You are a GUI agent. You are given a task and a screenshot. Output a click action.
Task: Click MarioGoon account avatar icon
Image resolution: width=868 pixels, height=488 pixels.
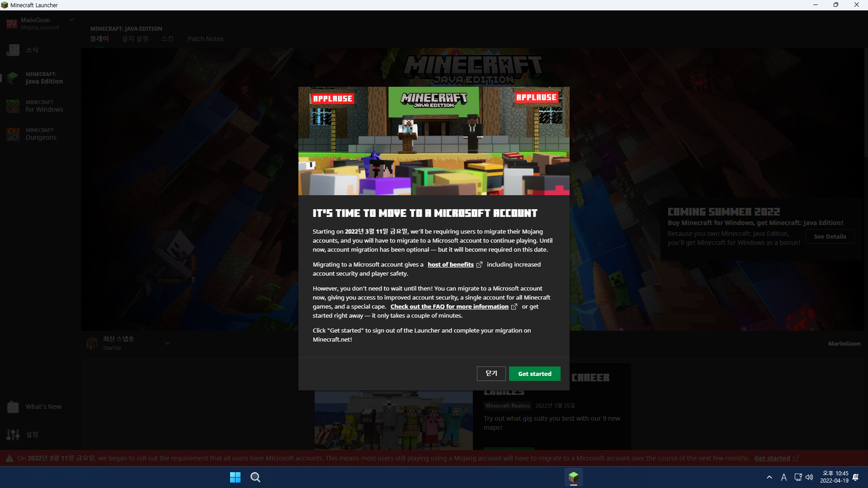pyautogui.click(x=12, y=23)
